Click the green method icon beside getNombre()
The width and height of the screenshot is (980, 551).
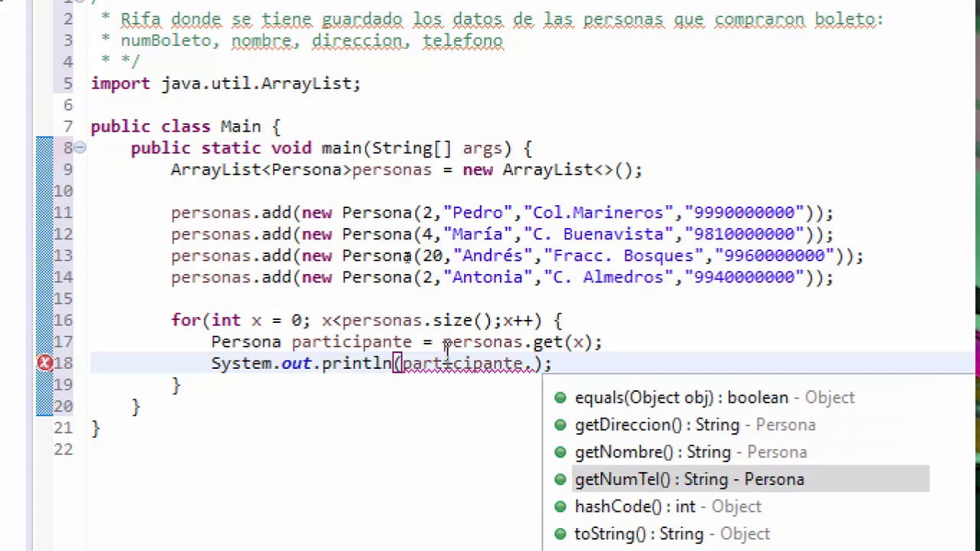point(560,452)
